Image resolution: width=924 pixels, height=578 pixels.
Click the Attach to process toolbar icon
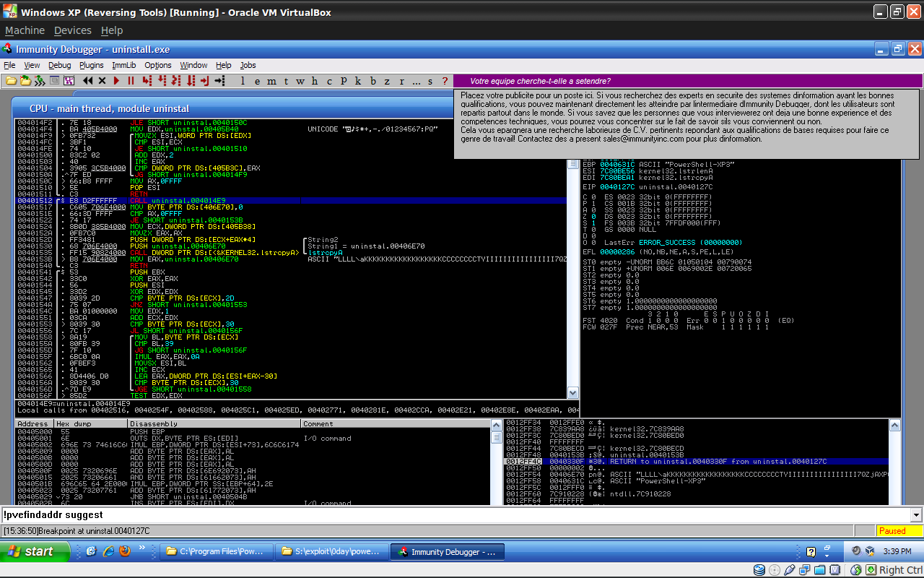(x=25, y=80)
